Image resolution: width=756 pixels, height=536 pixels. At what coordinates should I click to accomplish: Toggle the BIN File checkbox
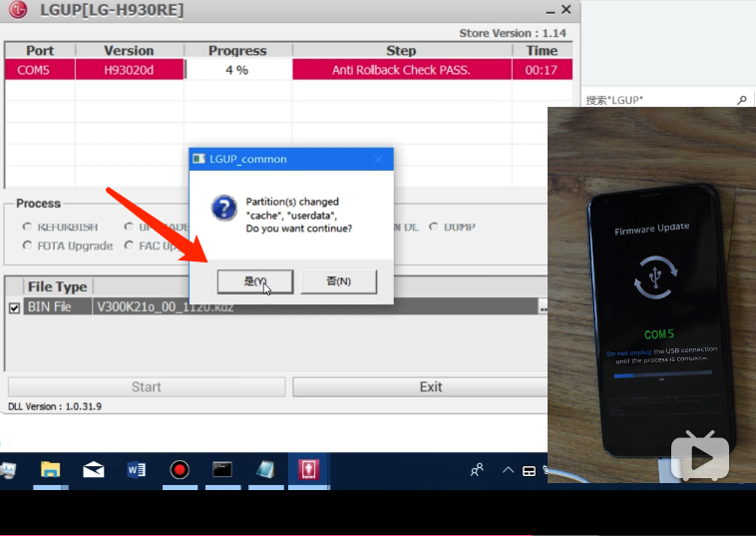pyautogui.click(x=15, y=307)
